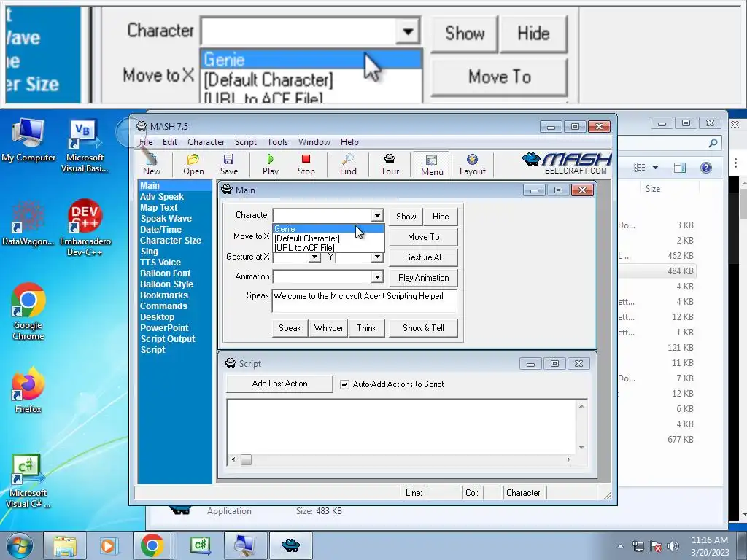Click the Whisper button
Viewport: 747px width, 560px height.
pos(328,328)
